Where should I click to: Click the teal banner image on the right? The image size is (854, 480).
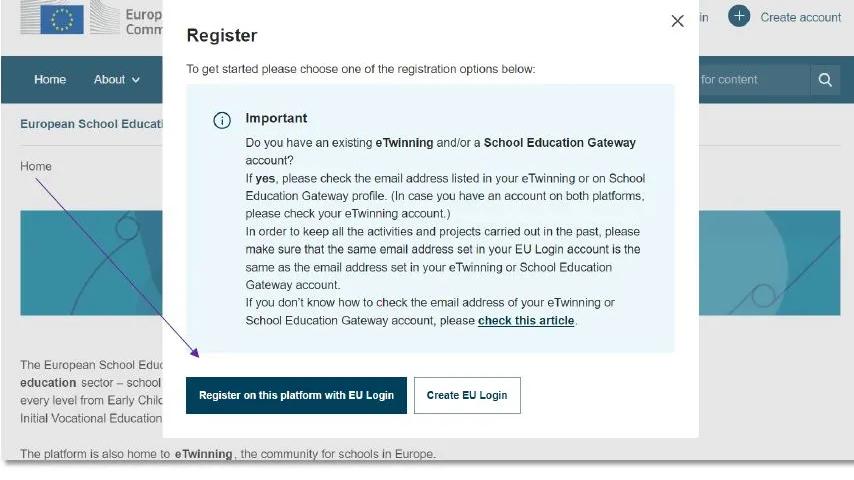769,263
